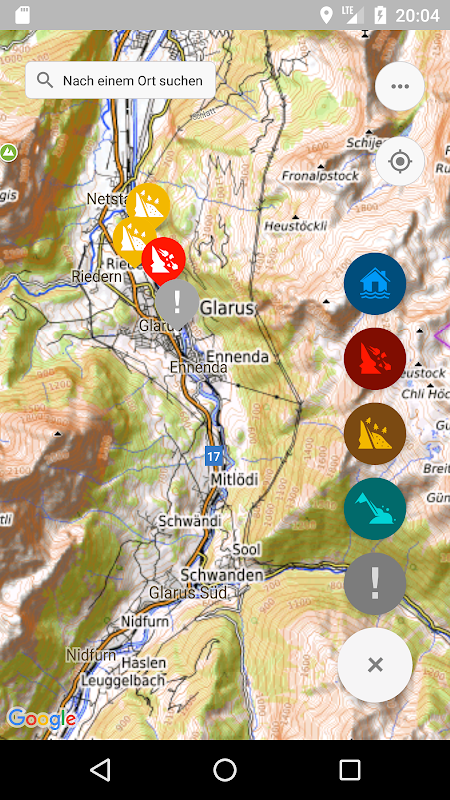The width and height of the screenshot is (450, 800).
Task: Select the red rockfall hazard button
Action: click(x=375, y=359)
